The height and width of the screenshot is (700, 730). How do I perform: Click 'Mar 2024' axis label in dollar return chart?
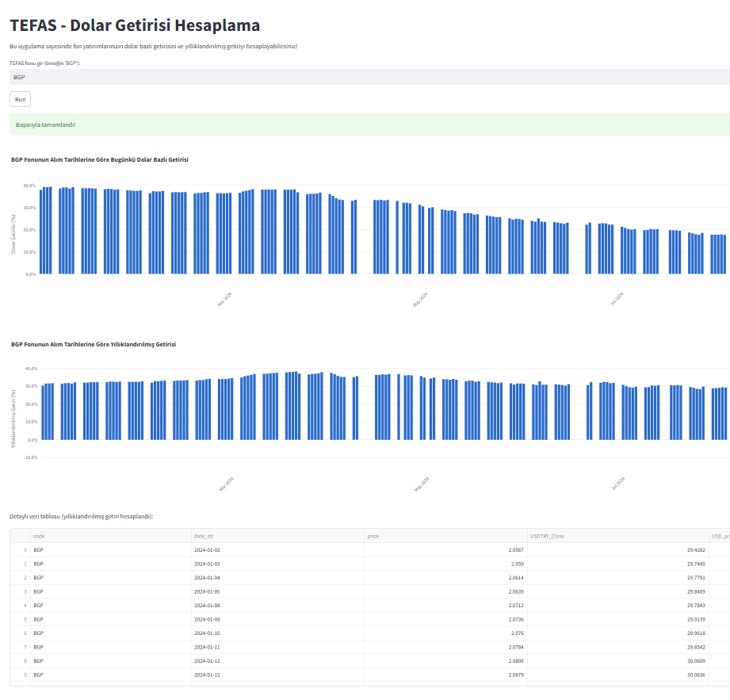(224, 300)
